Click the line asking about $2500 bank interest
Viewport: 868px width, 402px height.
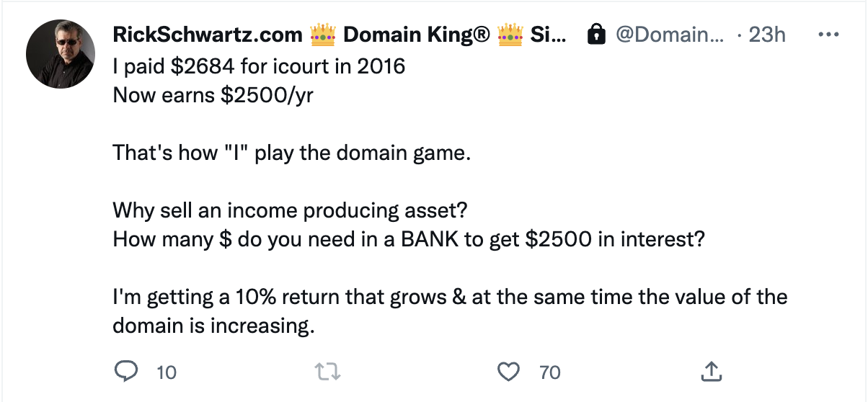[408, 239]
